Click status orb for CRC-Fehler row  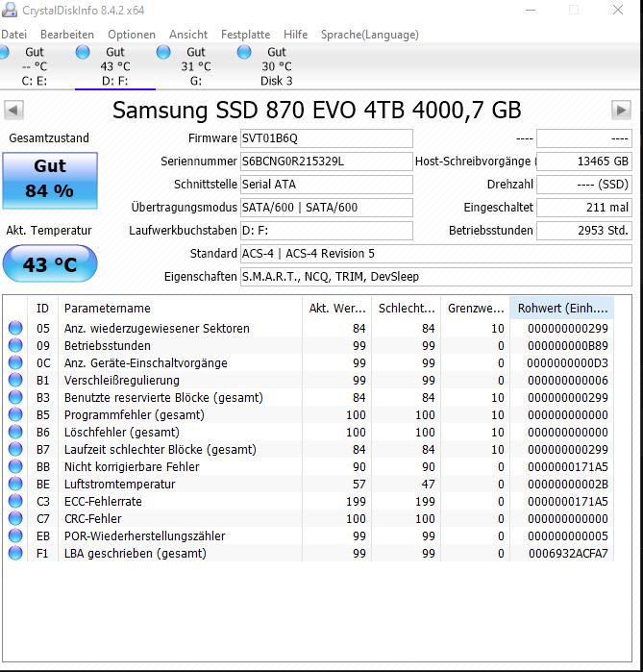[15, 518]
